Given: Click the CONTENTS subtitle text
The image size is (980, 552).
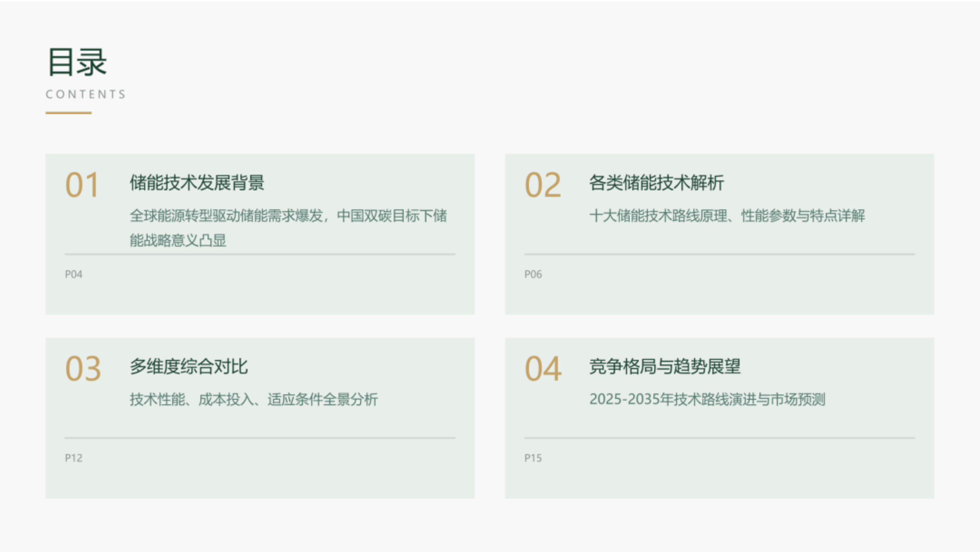Looking at the screenshot, I should pyautogui.click(x=86, y=94).
